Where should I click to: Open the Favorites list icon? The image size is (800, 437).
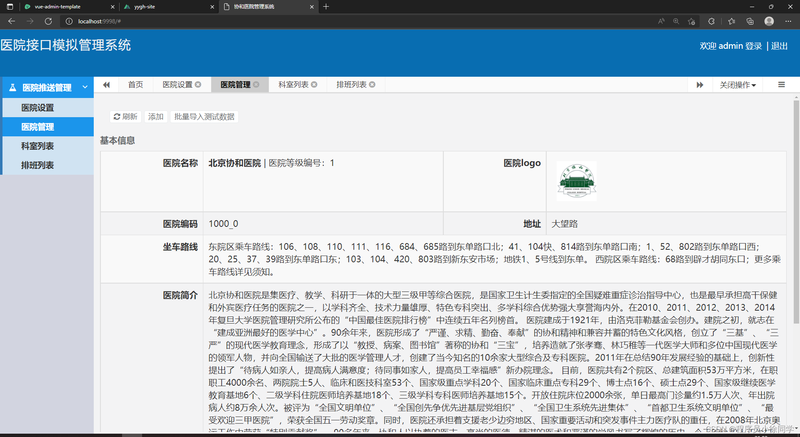tap(731, 21)
